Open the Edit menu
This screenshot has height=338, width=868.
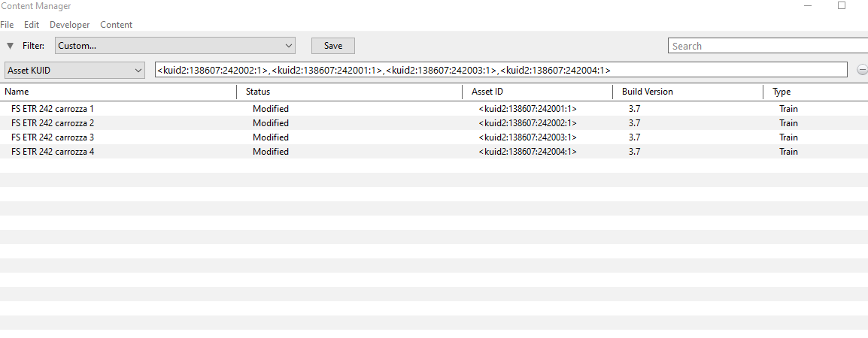click(x=32, y=25)
